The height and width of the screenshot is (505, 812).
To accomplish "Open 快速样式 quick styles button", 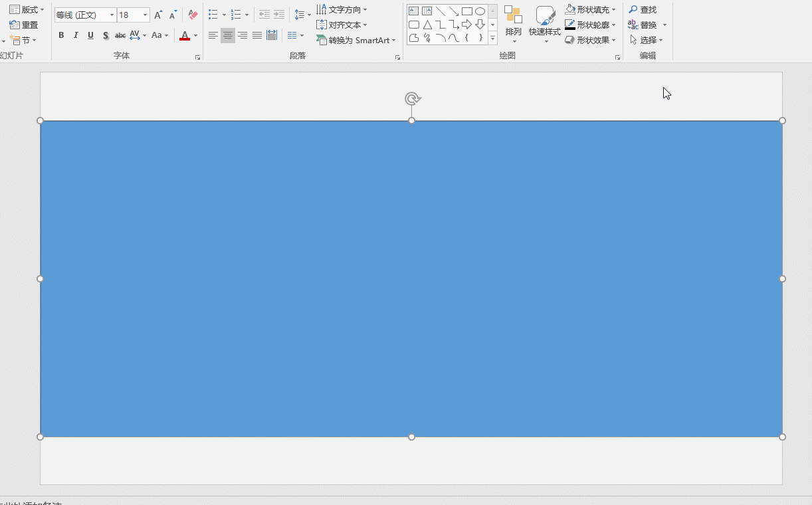I will (x=545, y=24).
